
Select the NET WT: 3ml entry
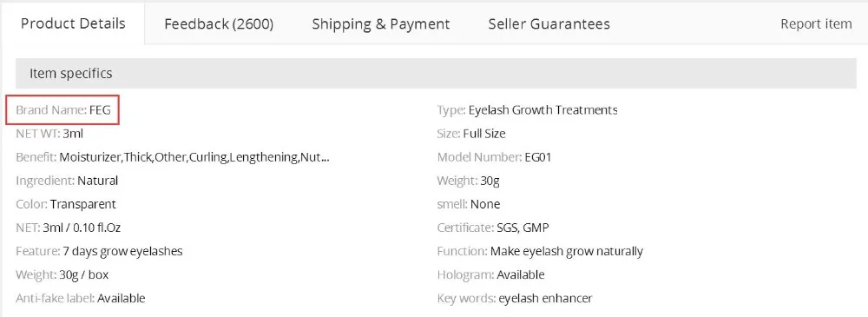[x=49, y=134]
